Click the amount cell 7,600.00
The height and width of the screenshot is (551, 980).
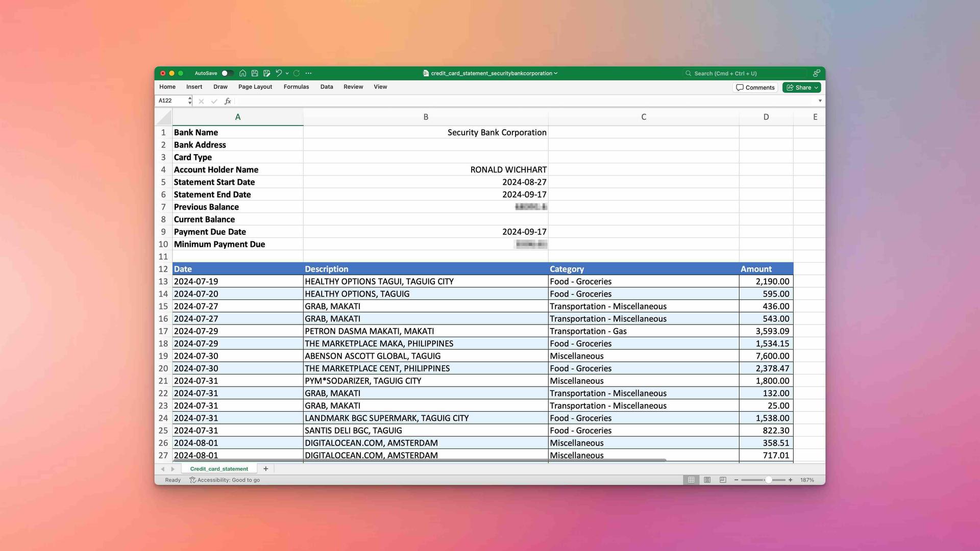[x=766, y=356]
